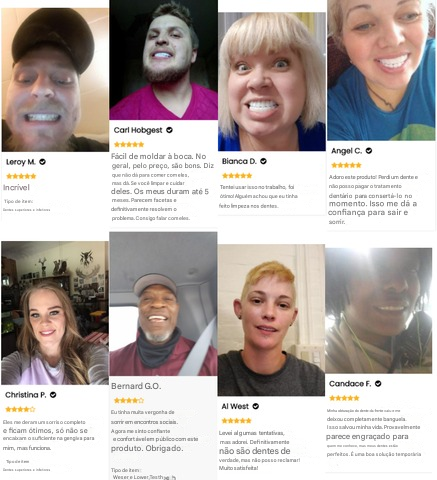437x480 pixels.
Task: Click verified badge beside Al West
Action: 256,406
